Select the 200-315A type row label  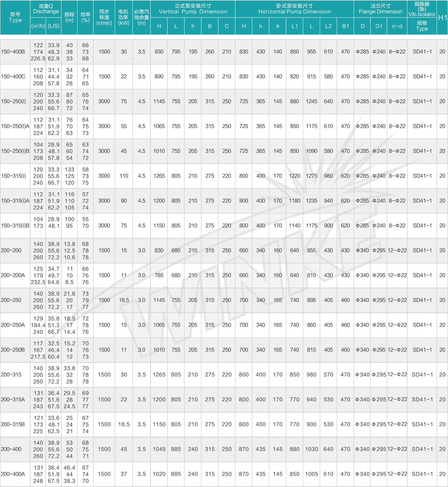coord(13,399)
